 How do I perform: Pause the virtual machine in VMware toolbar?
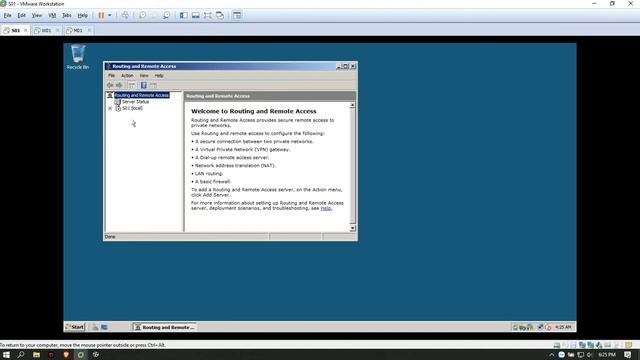(101, 15)
